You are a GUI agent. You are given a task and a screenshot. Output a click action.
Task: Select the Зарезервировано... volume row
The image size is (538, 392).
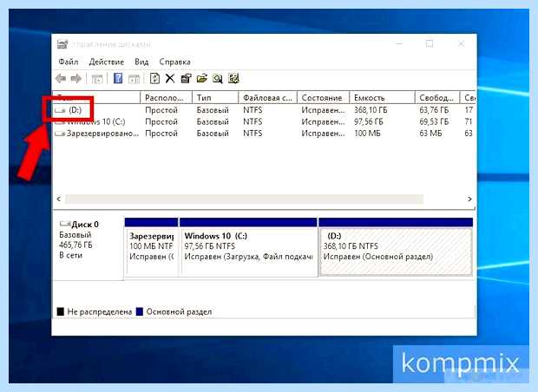pos(264,134)
